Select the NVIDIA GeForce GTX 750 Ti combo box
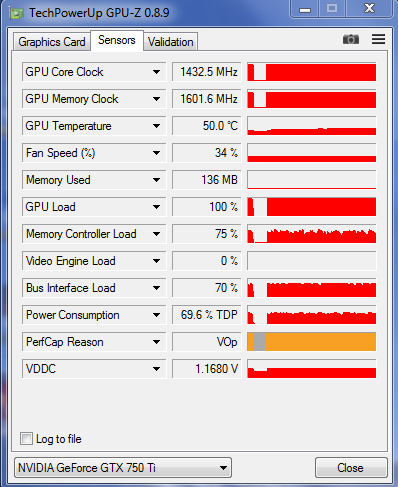This screenshot has height=487, width=398. [123, 468]
